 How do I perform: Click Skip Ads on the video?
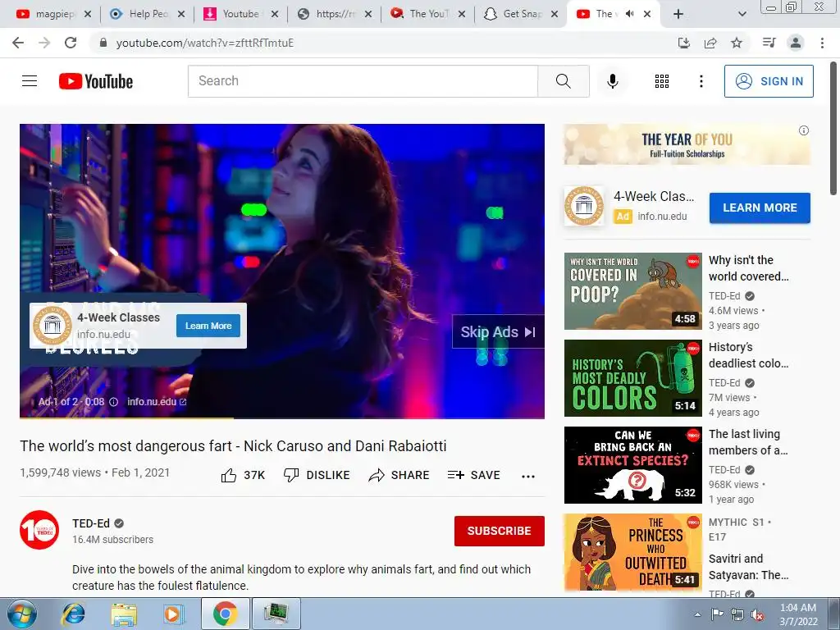point(498,332)
